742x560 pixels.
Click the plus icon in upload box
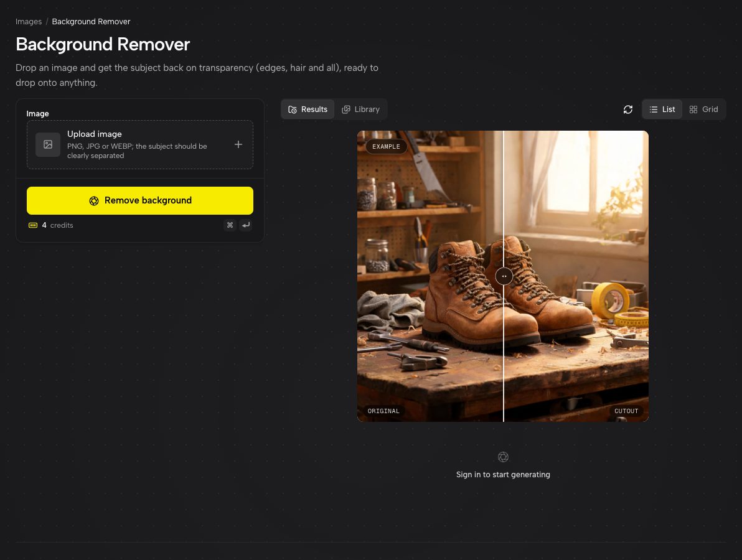tap(238, 144)
